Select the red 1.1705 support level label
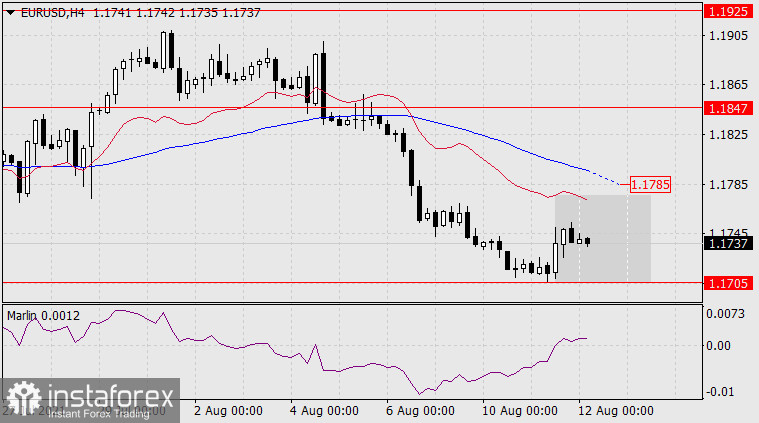Screen dimensions: 759x423 [x=727, y=282]
